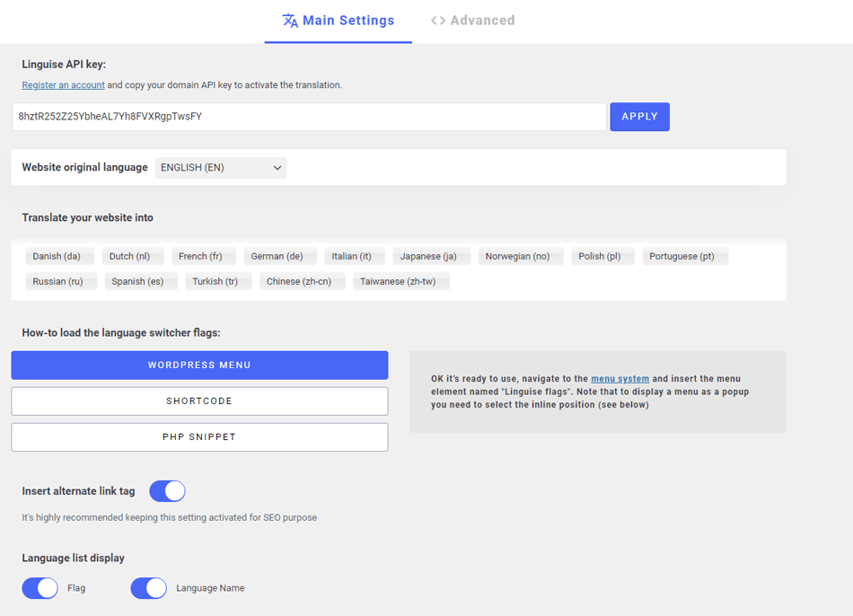Choose the PHP Snippet flag loading method

pos(199,436)
